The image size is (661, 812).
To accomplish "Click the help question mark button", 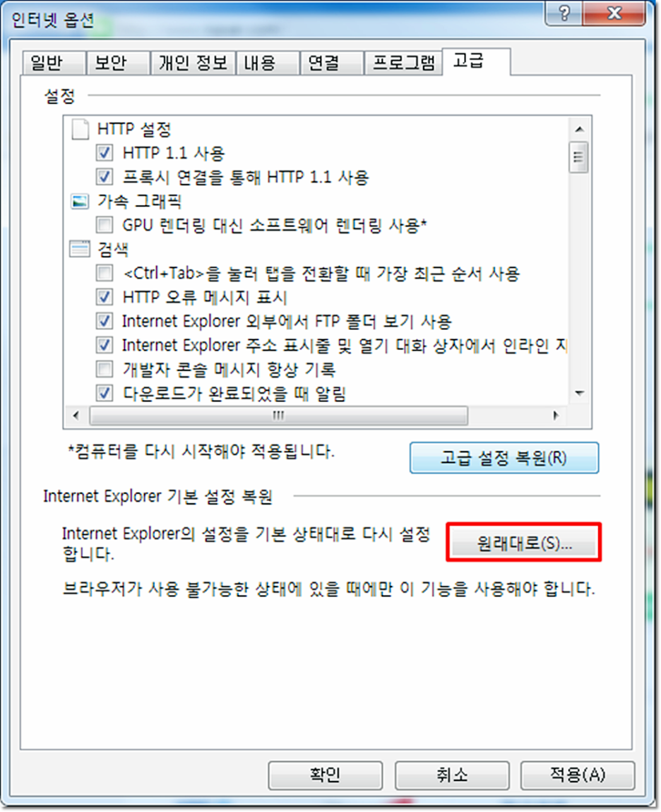I will (x=564, y=13).
